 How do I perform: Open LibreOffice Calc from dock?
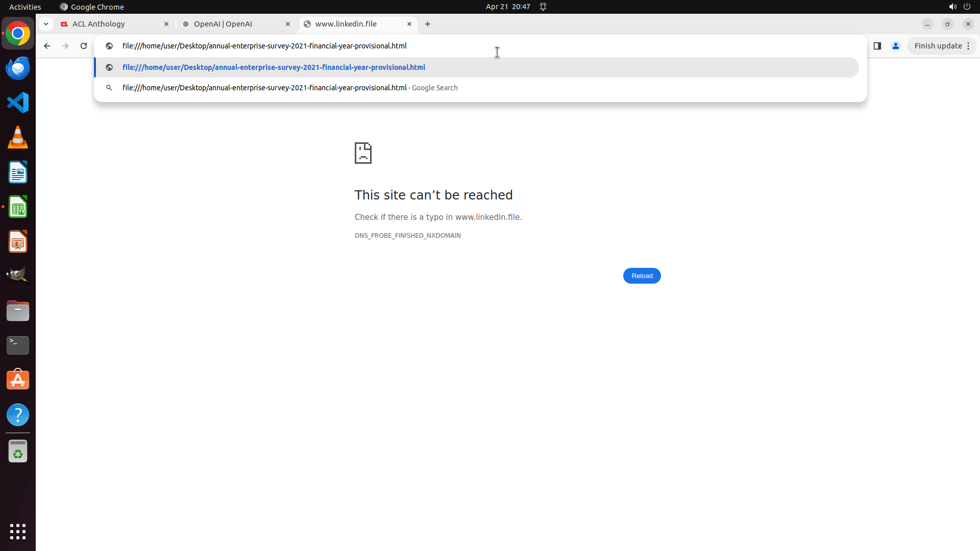point(18,207)
